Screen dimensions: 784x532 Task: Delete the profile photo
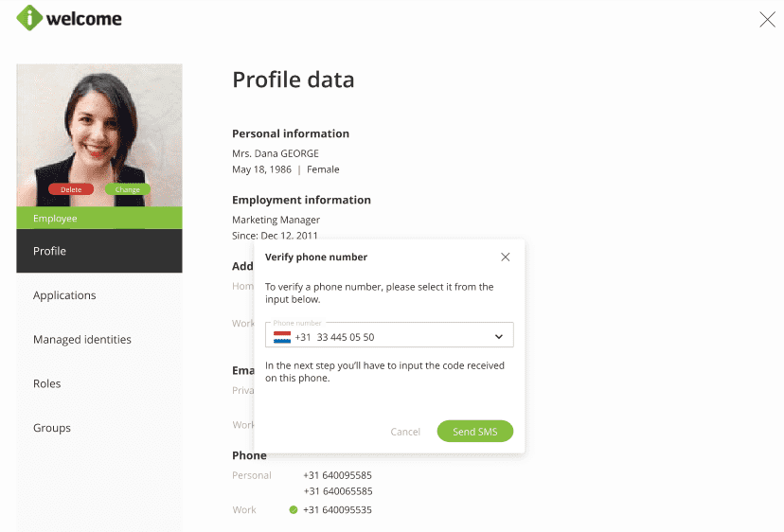(x=71, y=189)
